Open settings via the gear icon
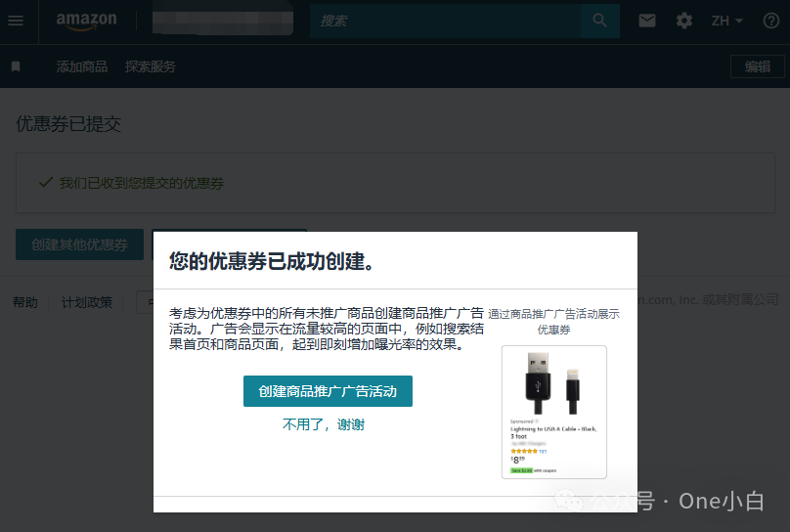This screenshot has width=790, height=532. (x=684, y=21)
